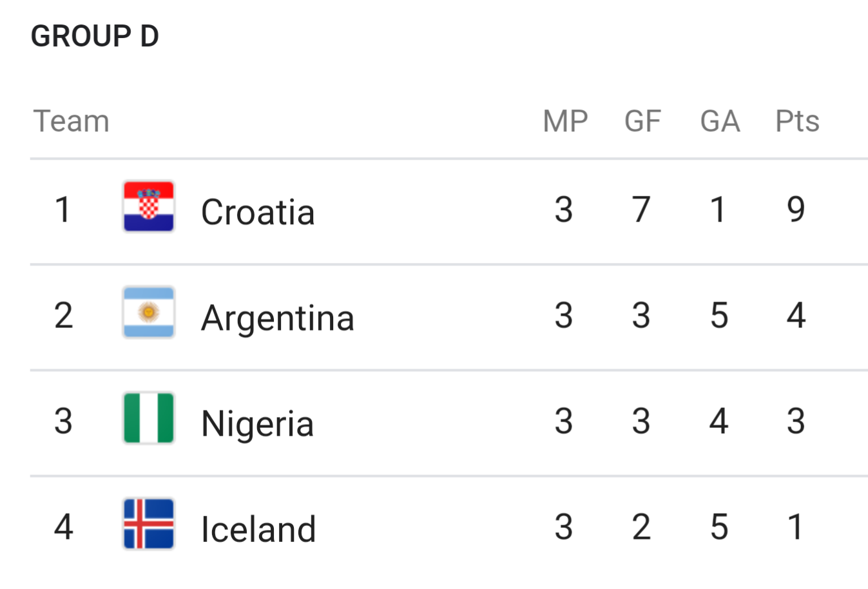This screenshot has width=868, height=589.
Task: Click the Pts column header
Action: point(797,121)
